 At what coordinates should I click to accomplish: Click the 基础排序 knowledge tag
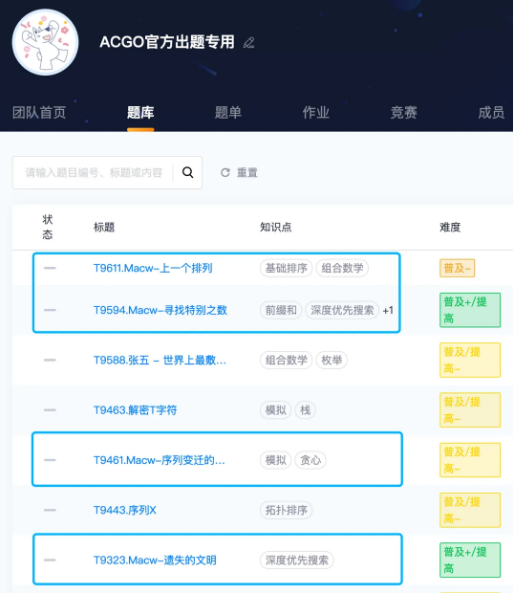286,268
